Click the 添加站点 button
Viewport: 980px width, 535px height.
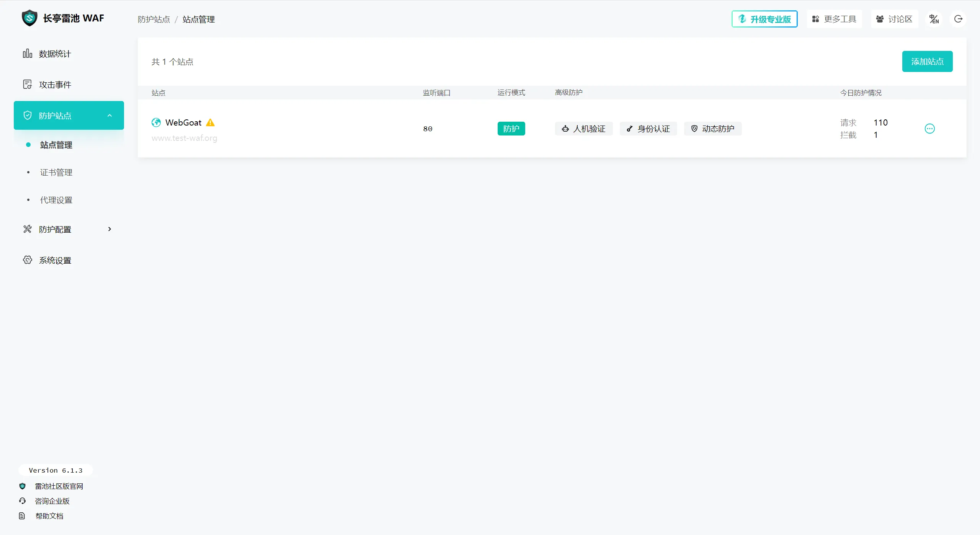(927, 62)
